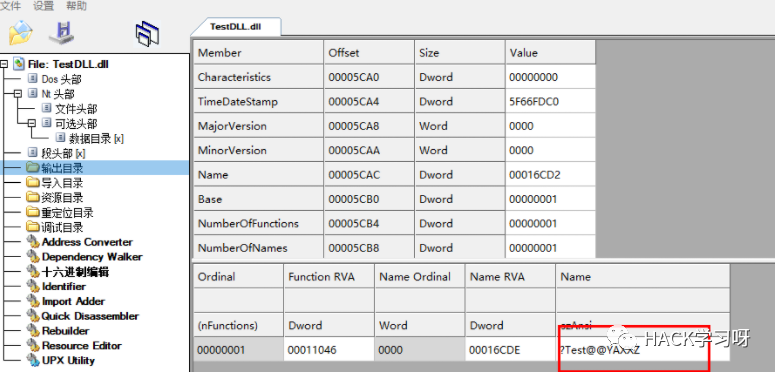
Task: Select the Name RVA cell 00016CDE
Action: (x=510, y=350)
